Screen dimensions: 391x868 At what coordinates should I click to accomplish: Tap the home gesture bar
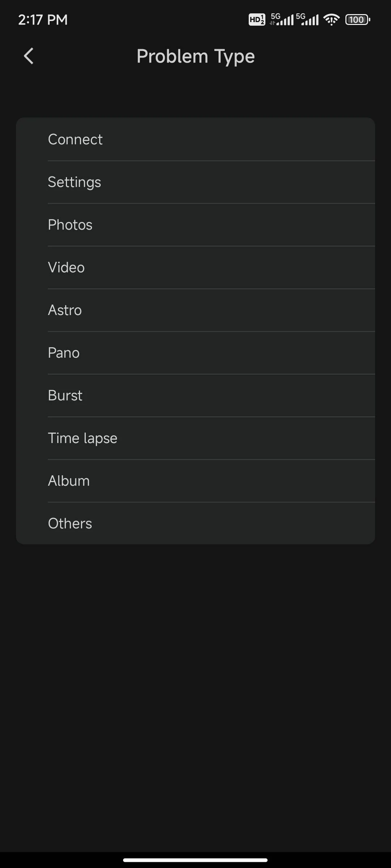[195, 860]
